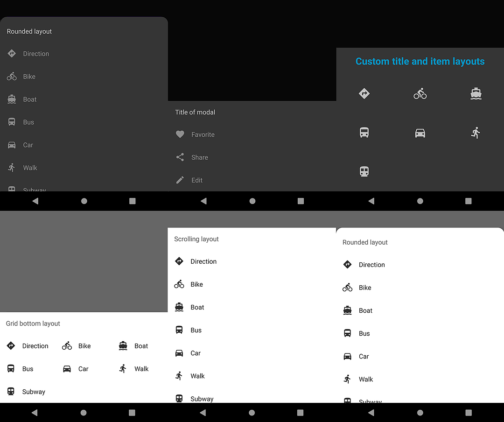Tap the Edit pencil icon in the modal
Image resolution: width=504 pixels, height=422 pixels.
tap(180, 180)
